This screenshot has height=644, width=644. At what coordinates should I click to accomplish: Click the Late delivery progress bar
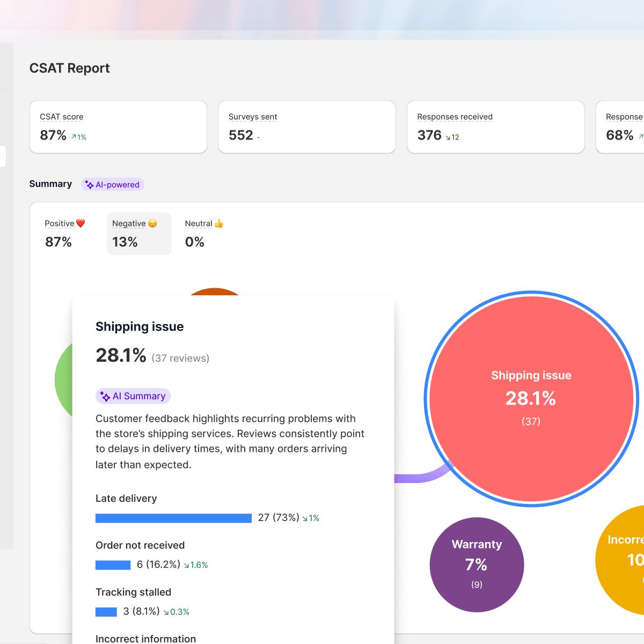[x=173, y=518]
